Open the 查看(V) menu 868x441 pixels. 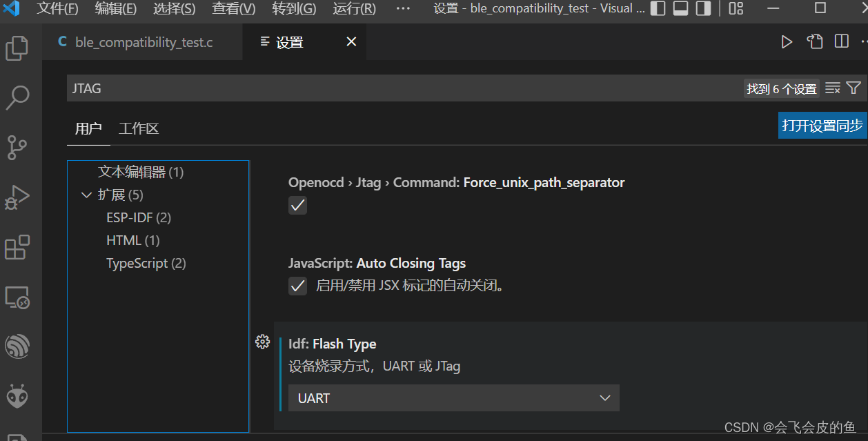click(233, 8)
